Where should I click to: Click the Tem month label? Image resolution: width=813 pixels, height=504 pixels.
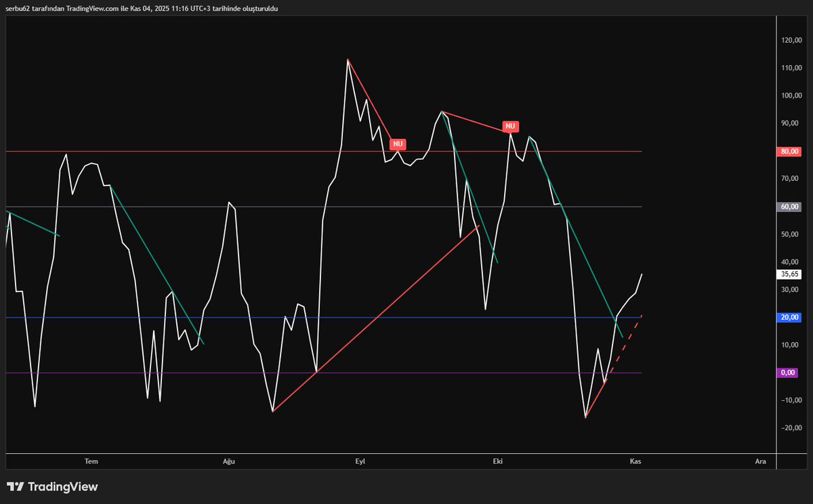point(91,461)
